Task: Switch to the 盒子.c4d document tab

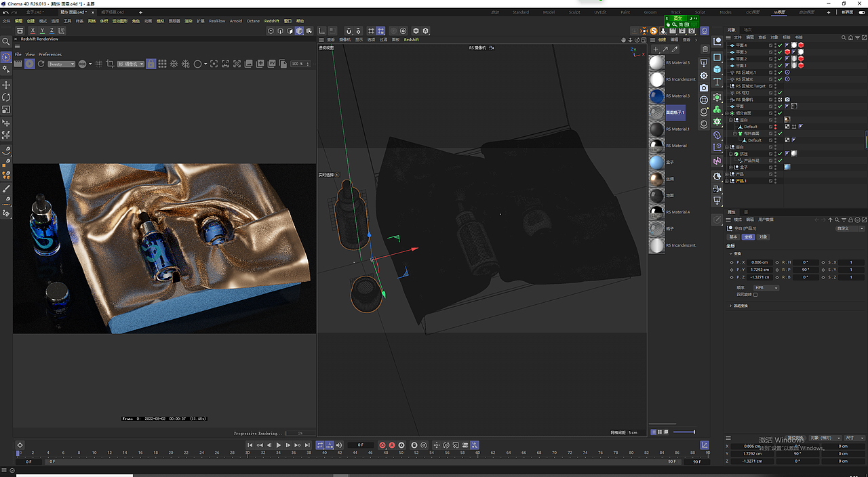Action: coord(35,12)
